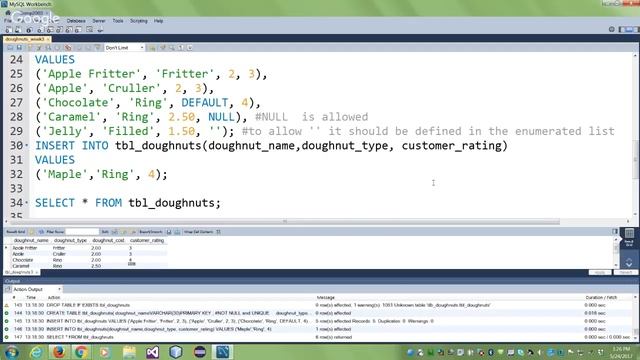Open script file in editor toolbar

[10, 48]
